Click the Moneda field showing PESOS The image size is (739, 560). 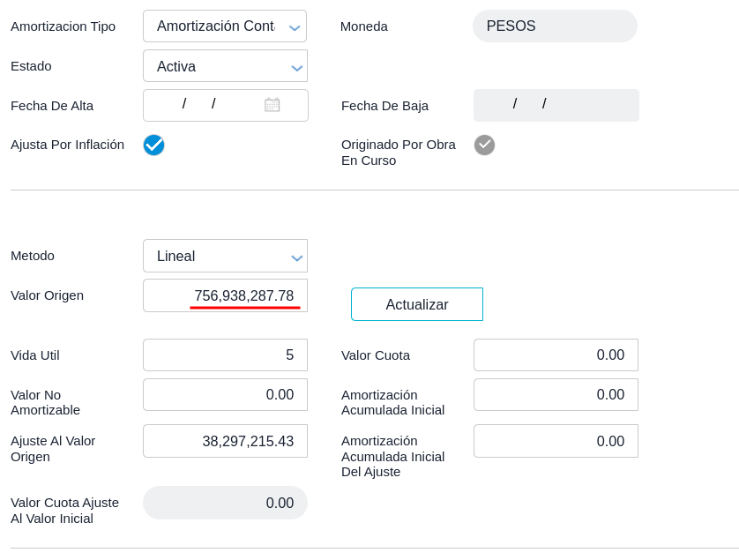554,26
